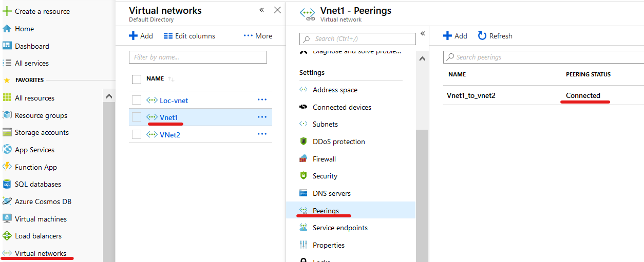Click the Virtual networks sidebar icon
644x262 pixels.
tap(7, 253)
